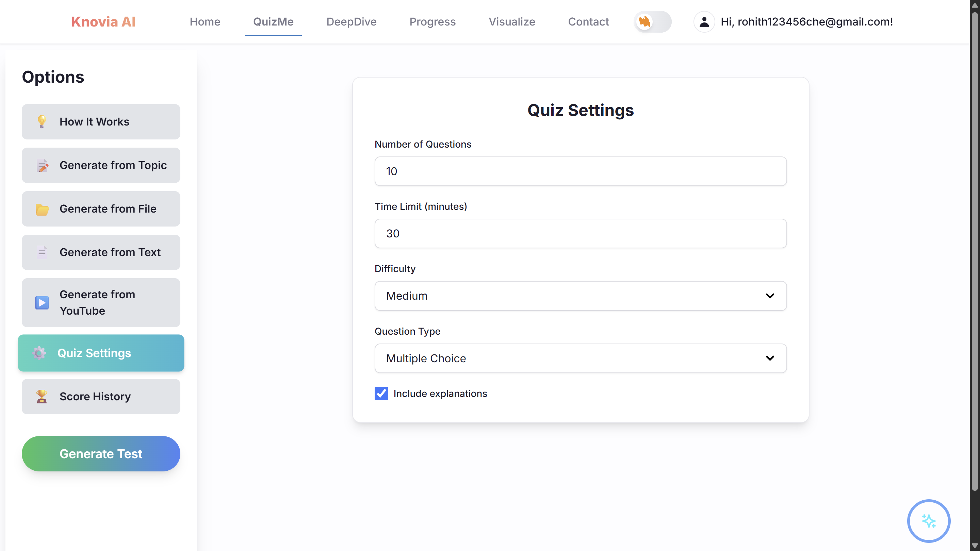This screenshot has width=980, height=551.
Task: Go to the DeepDive nav tab
Action: coord(351,22)
